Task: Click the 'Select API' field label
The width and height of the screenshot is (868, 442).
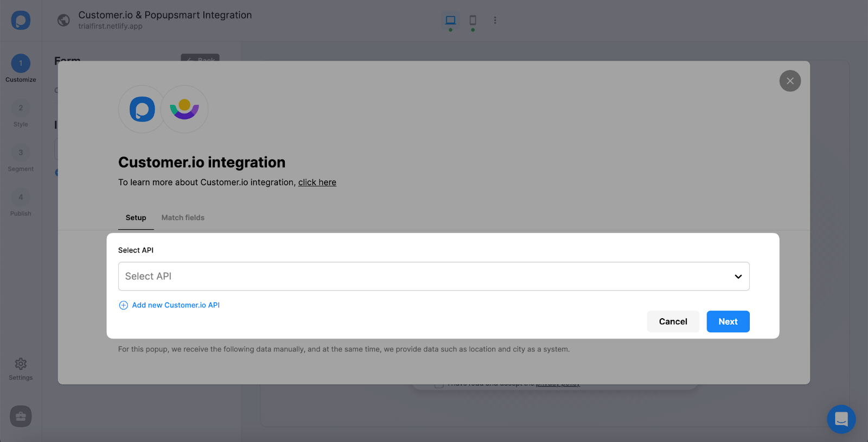Action: [x=136, y=250]
